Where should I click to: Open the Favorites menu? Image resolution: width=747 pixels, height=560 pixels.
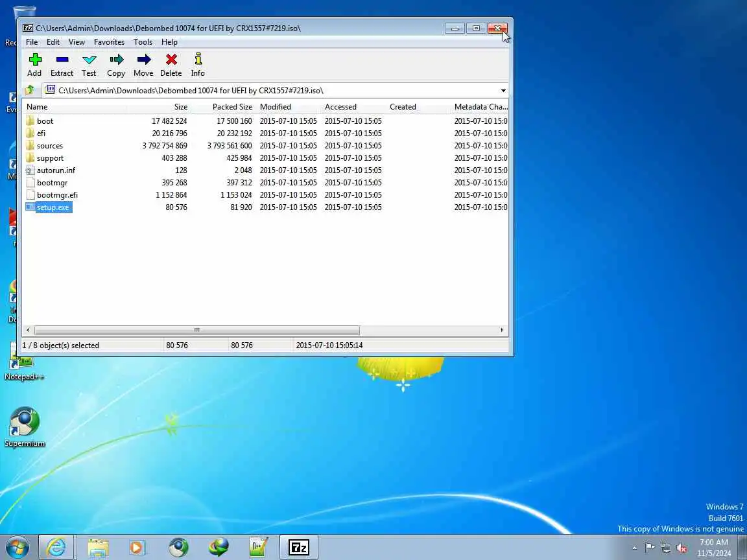click(x=109, y=42)
